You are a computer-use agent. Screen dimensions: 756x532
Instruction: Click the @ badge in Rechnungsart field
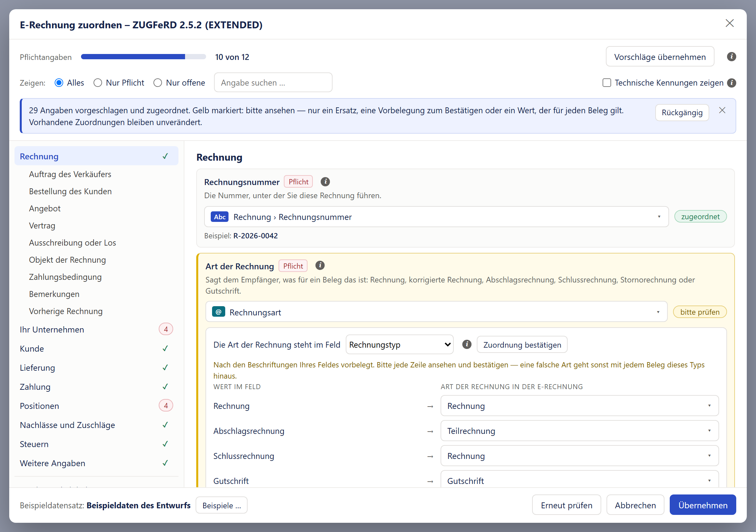tap(218, 312)
